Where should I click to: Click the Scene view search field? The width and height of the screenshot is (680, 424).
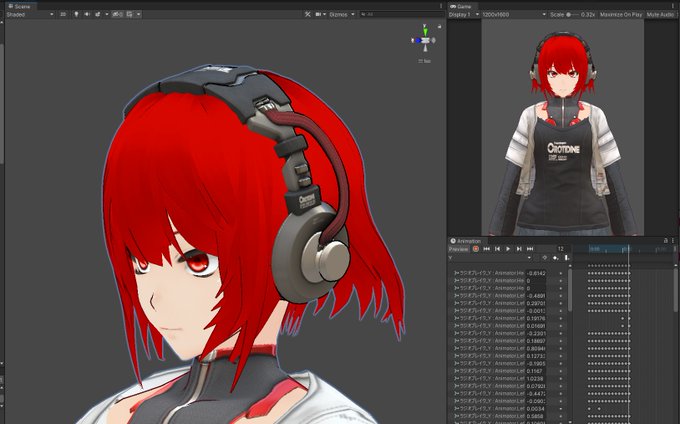pos(401,14)
